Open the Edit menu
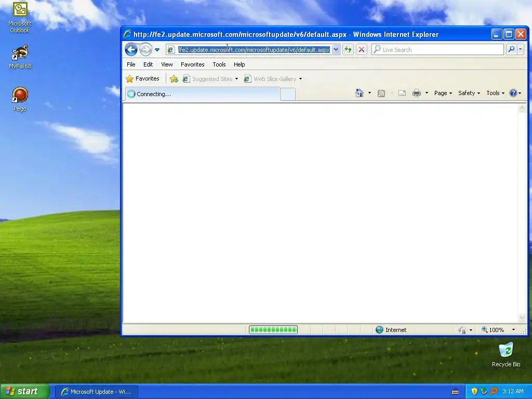532x399 pixels. 148,64
